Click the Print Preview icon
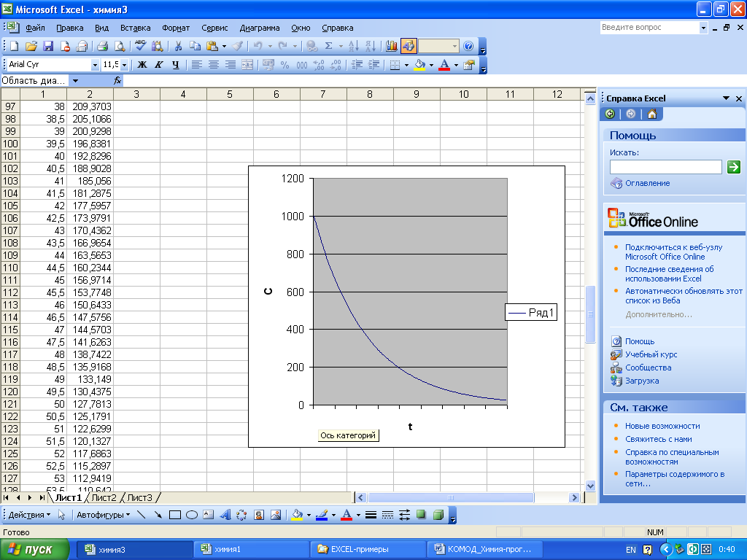 [119, 46]
